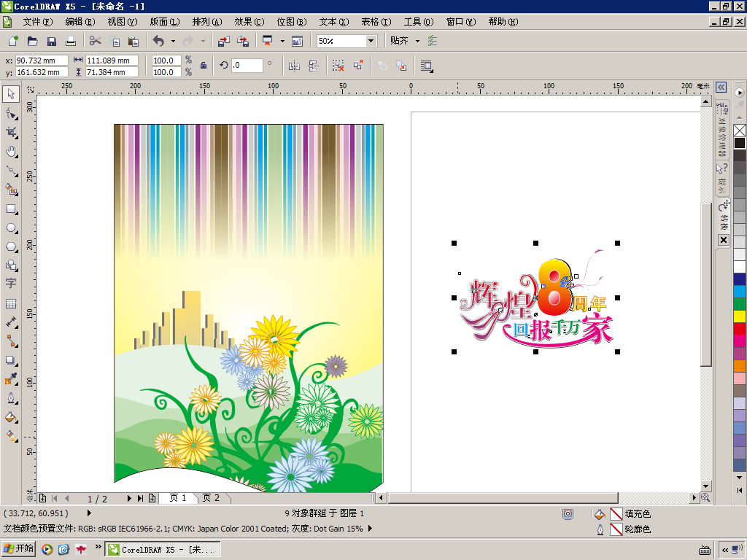747x560 pixels.
Task: Open the undo history dropdown arrow
Action: click(173, 41)
